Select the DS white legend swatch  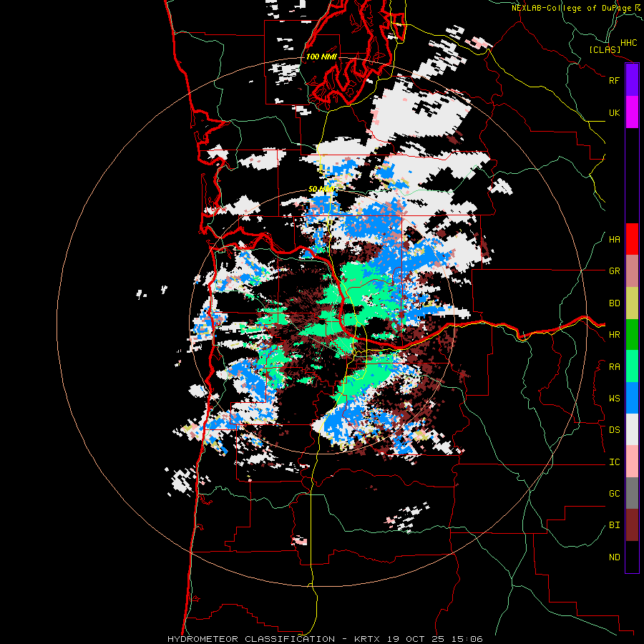(x=632, y=429)
